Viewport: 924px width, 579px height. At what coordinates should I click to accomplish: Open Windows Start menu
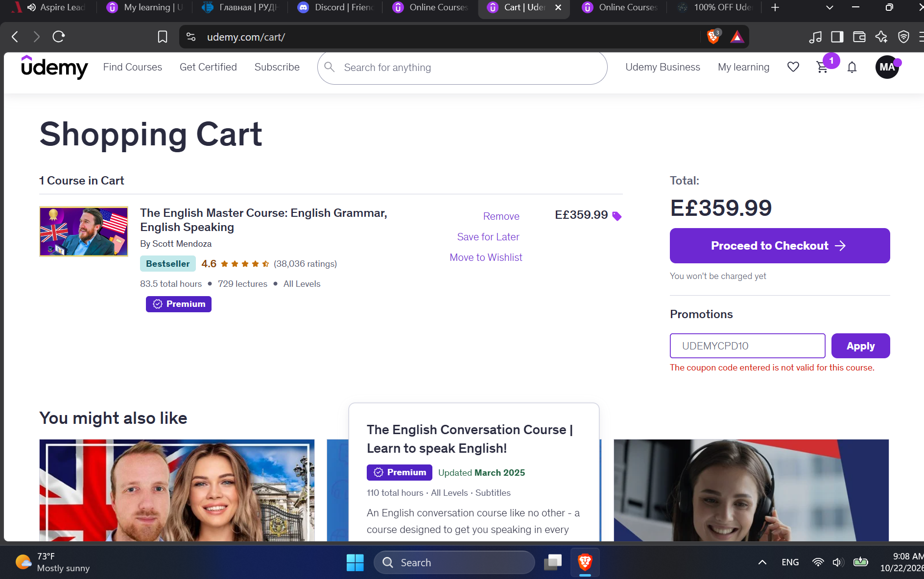[355, 562]
